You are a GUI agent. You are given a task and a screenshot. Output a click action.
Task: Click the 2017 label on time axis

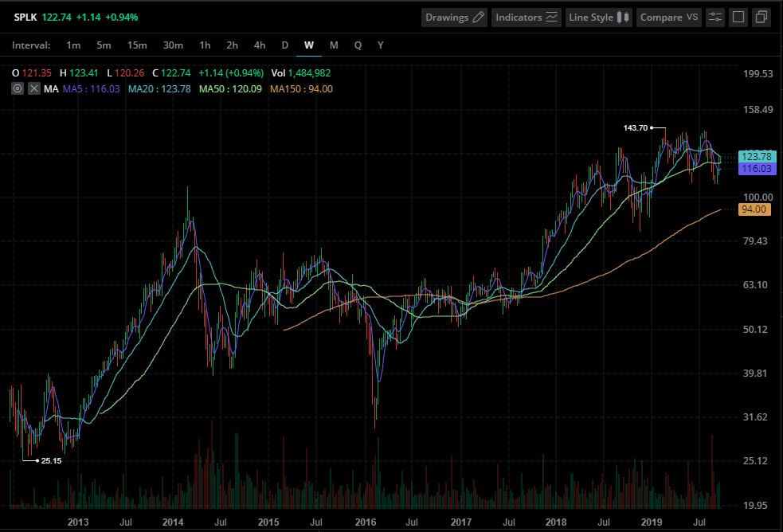click(461, 522)
